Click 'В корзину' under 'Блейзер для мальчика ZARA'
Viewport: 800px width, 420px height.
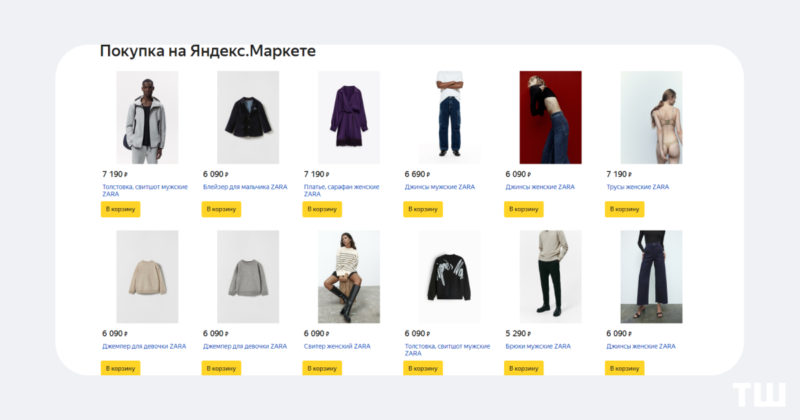click(221, 209)
